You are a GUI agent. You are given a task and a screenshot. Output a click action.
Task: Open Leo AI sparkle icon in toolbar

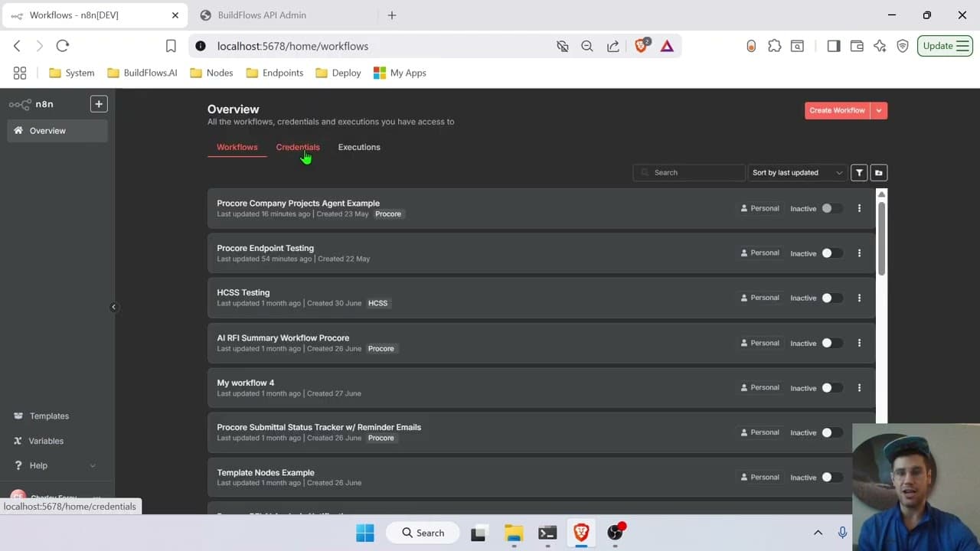click(x=880, y=46)
